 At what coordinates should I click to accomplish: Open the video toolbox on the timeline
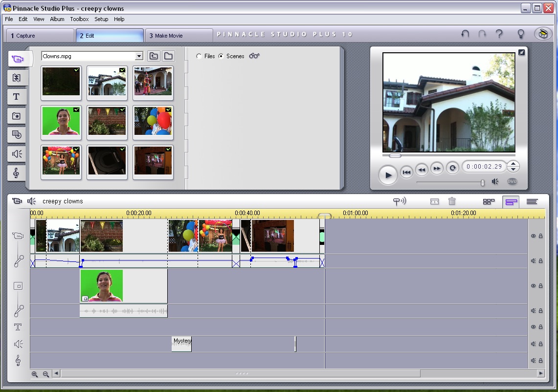17,201
